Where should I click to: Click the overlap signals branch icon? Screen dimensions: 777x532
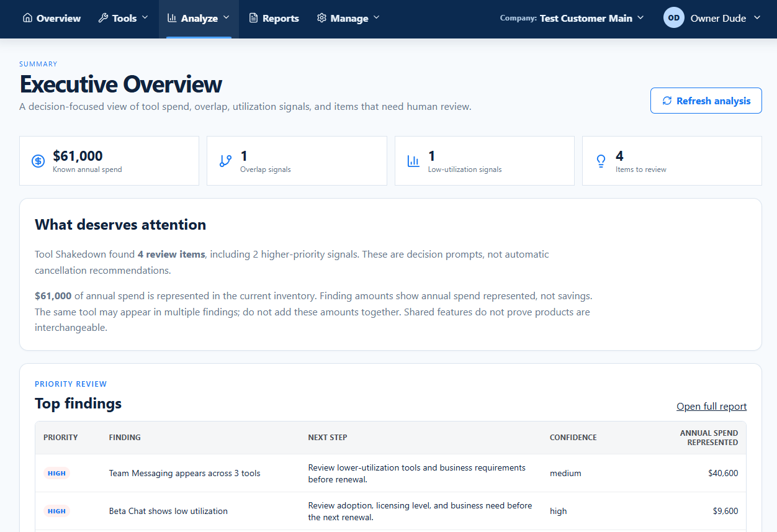[225, 161]
